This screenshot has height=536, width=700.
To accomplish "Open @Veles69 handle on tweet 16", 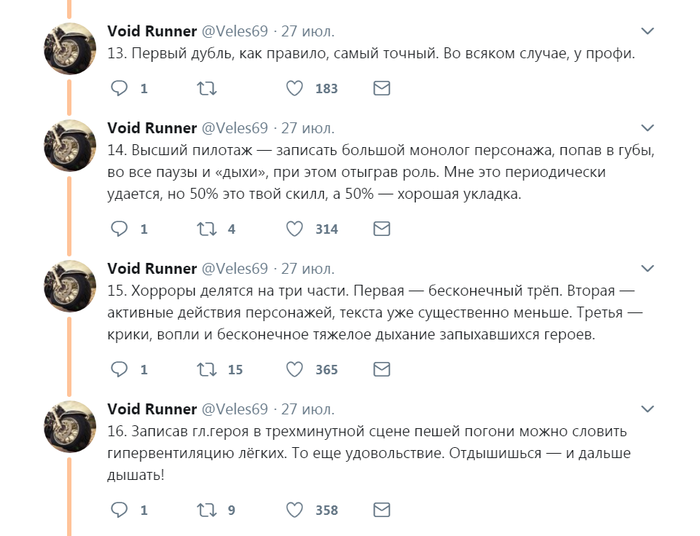I will tap(235, 409).
